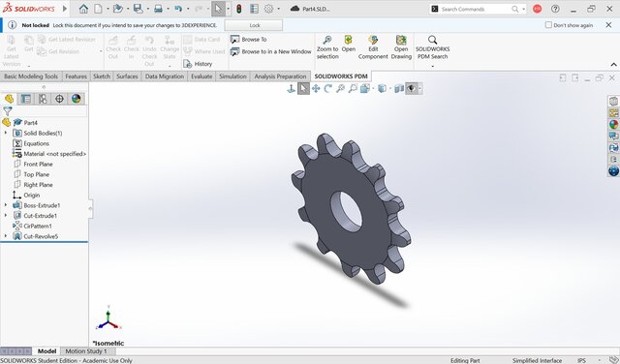Collapse the ribbon with the chevron
Image resolution: width=620 pixels, height=364 pixels.
tap(613, 65)
